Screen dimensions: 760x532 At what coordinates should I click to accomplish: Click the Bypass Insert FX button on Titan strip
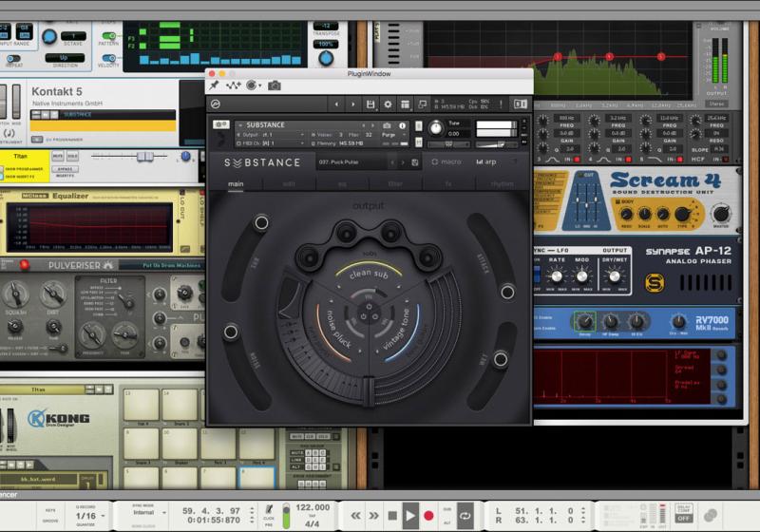tap(66, 168)
